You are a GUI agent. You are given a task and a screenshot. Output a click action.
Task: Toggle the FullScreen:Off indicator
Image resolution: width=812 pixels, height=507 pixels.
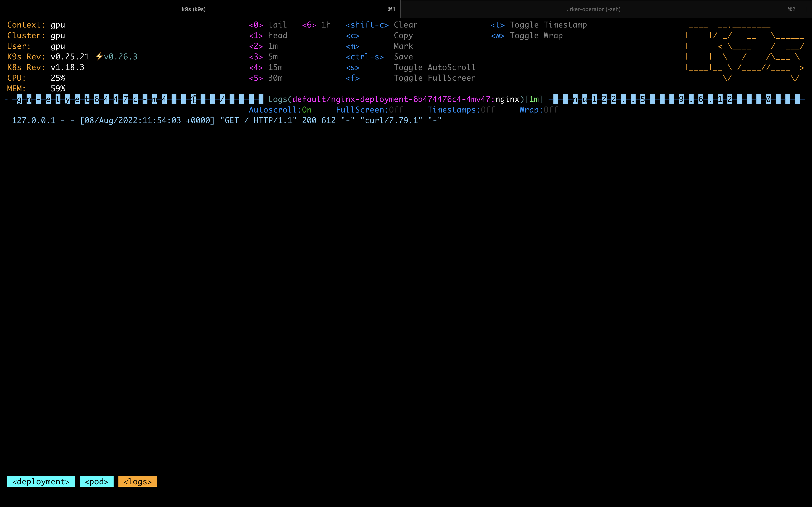click(x=370, y=110)
